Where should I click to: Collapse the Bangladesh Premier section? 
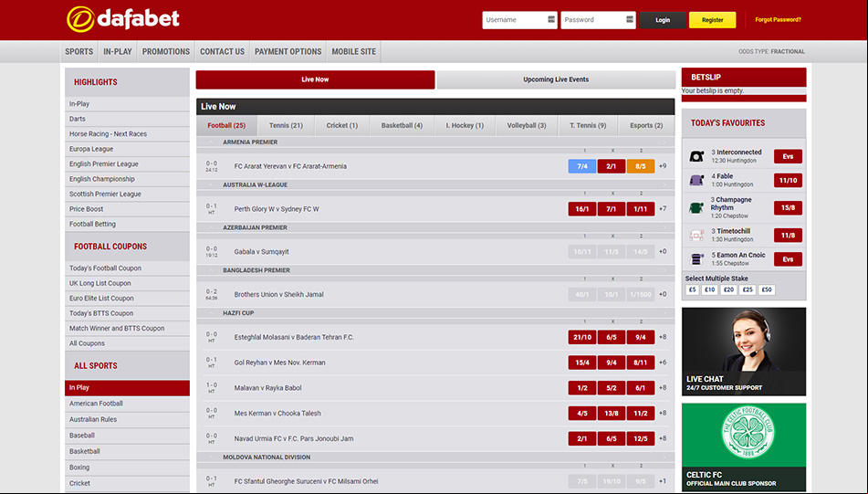click(211, 270)
